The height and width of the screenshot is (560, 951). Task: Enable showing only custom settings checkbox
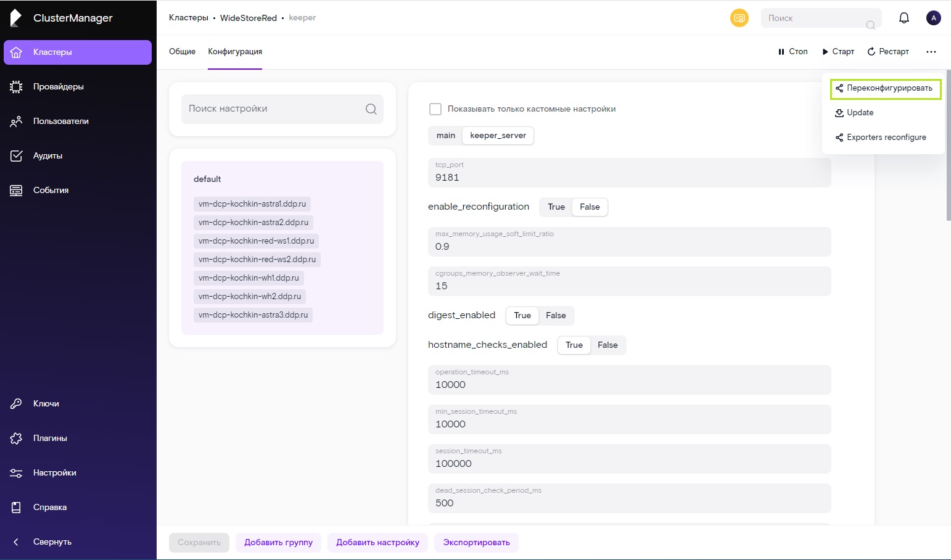(x=435, y=109)
